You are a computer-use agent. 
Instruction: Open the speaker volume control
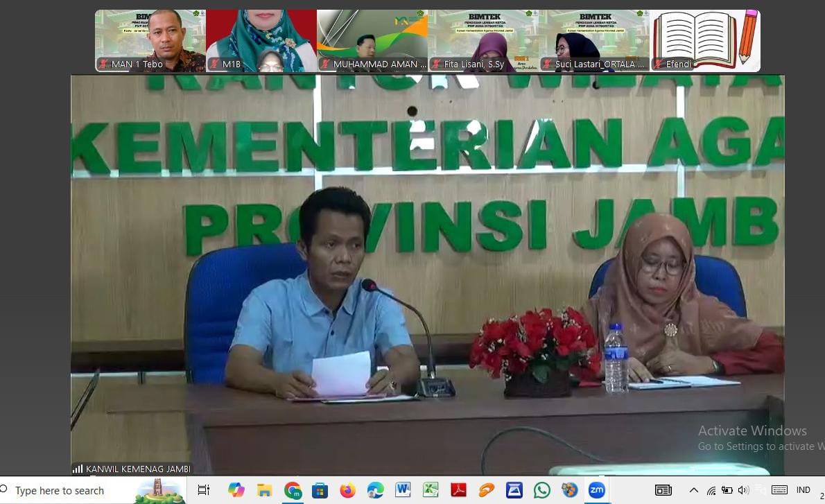pyautogui.click(x=743, y=490)
